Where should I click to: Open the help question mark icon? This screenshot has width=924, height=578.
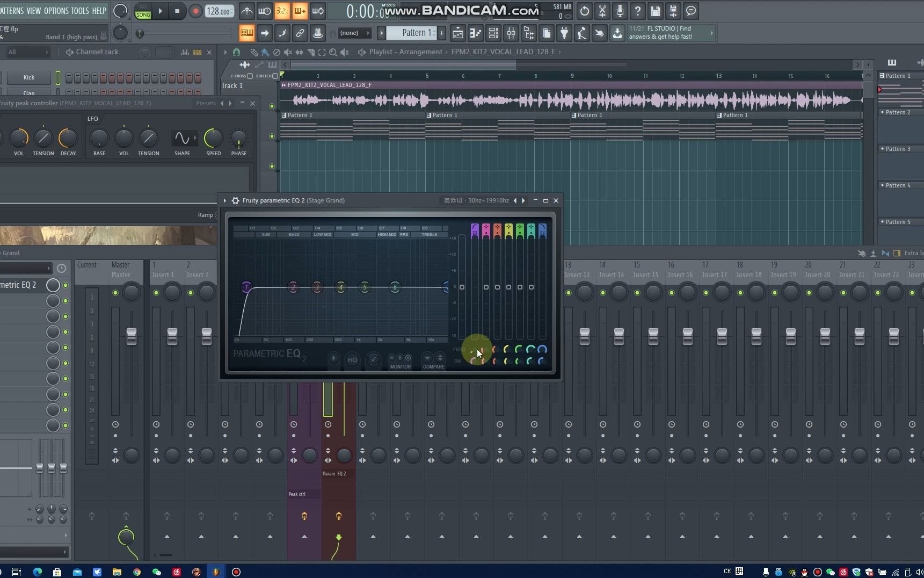point(637,11)
